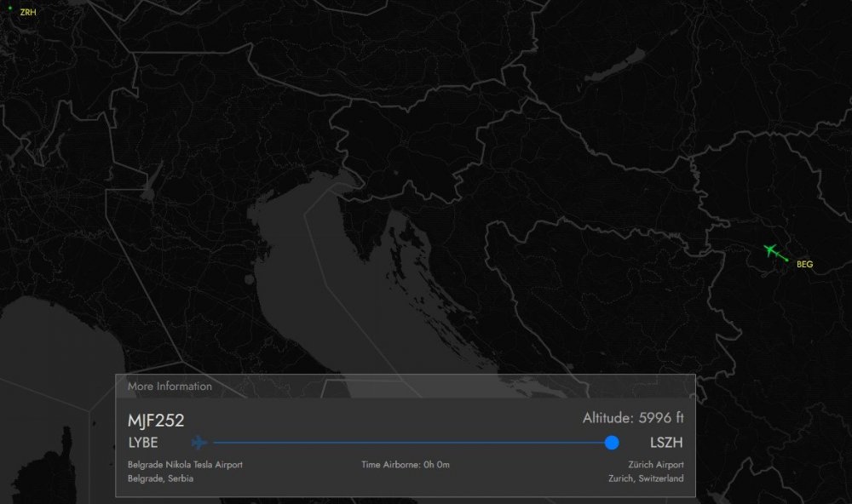Image resolution: width=852 pixels, height=504 pixels.
Task: Click the Zurich, Switzerland location text
Action: point(644,478)
